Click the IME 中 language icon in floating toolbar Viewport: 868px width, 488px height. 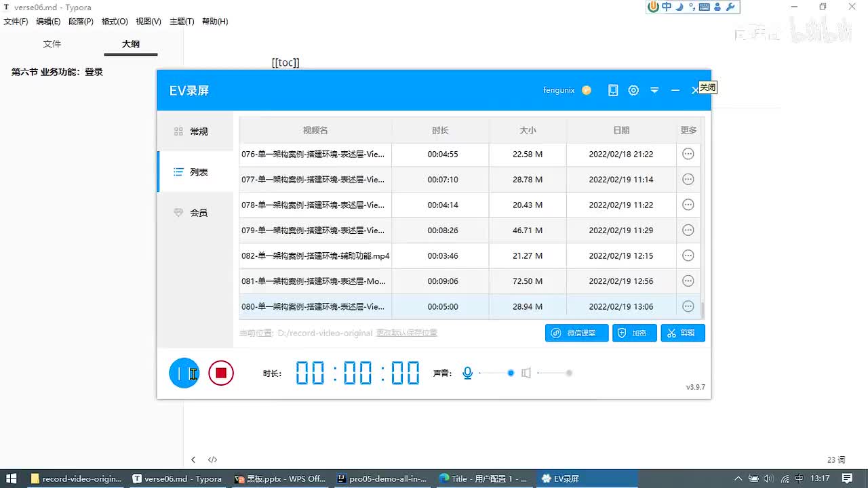[667, 7]
